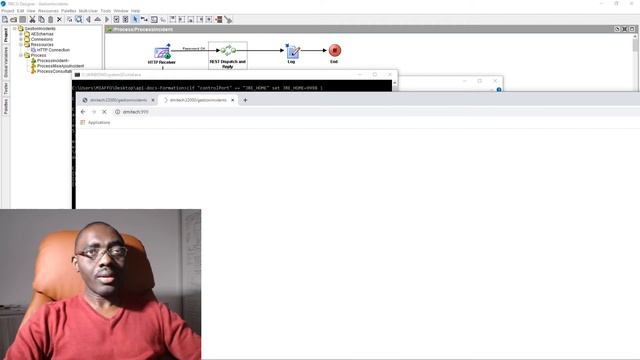Click the New toolbar icon in TIBCO Designer
640x360 pixels.
pyautogui.click(x=5, y=19)
